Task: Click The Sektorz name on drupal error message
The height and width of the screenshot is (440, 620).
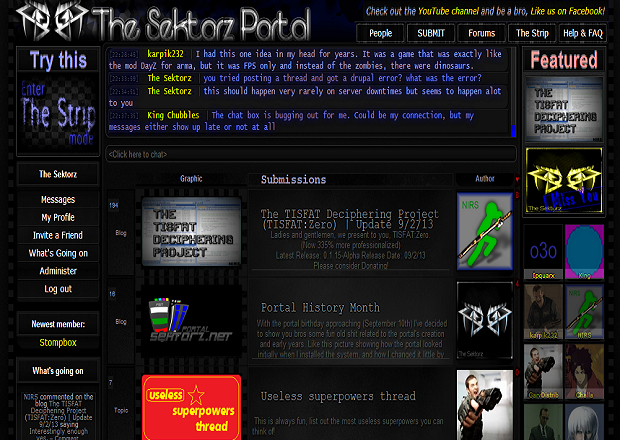Action: click(x=169, y=78)
